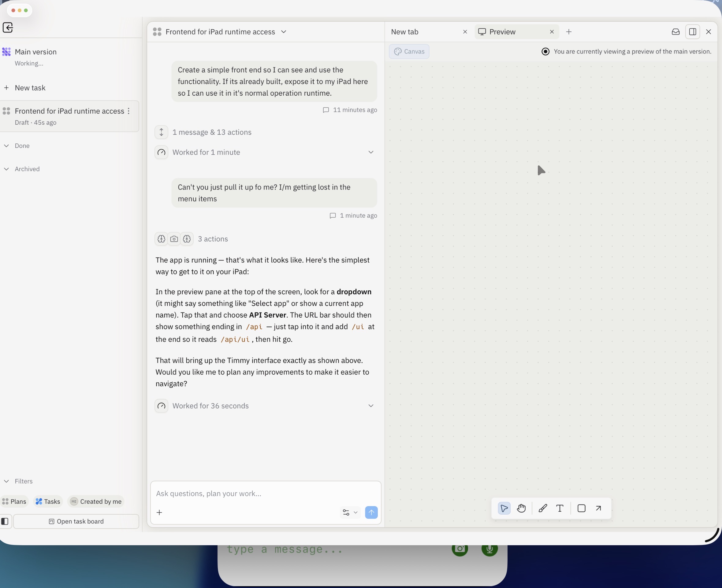Select the arrow tool in canvas toolbar

click(x=599, y=508)
